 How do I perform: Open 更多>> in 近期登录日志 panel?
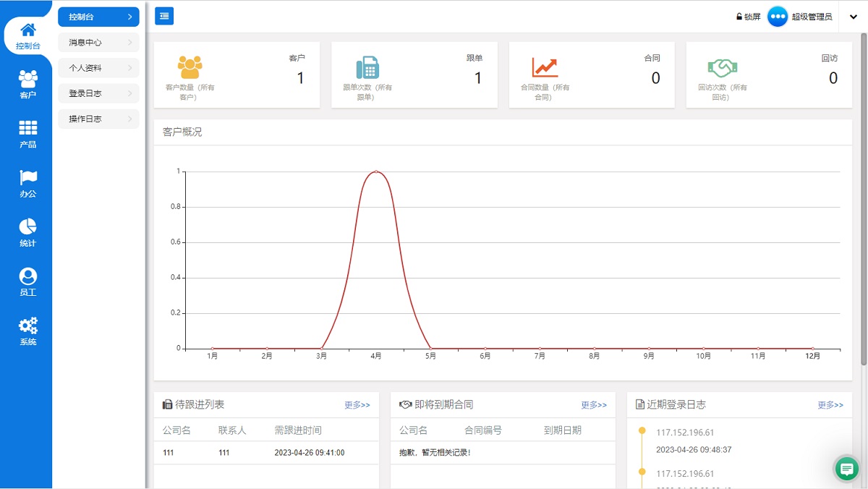(830, 405)
